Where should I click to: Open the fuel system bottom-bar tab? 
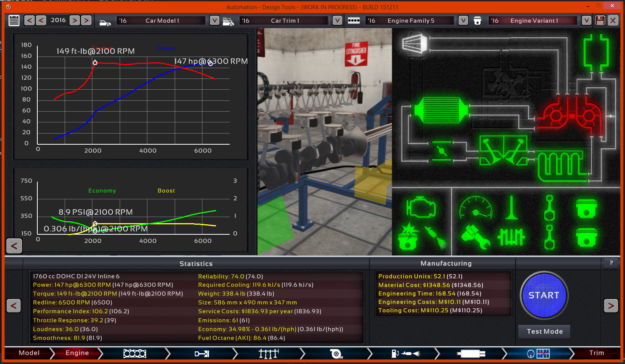(x=405, y=353)
